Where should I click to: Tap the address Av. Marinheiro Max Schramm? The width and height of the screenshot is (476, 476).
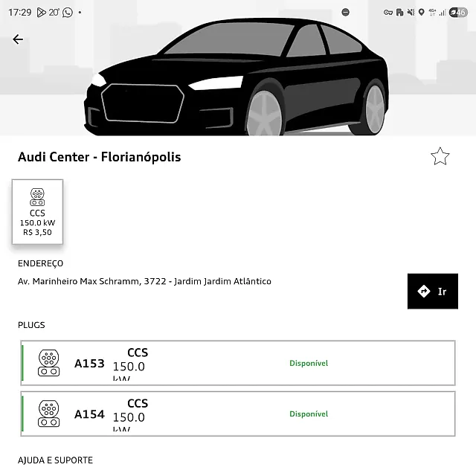(144, 281)
